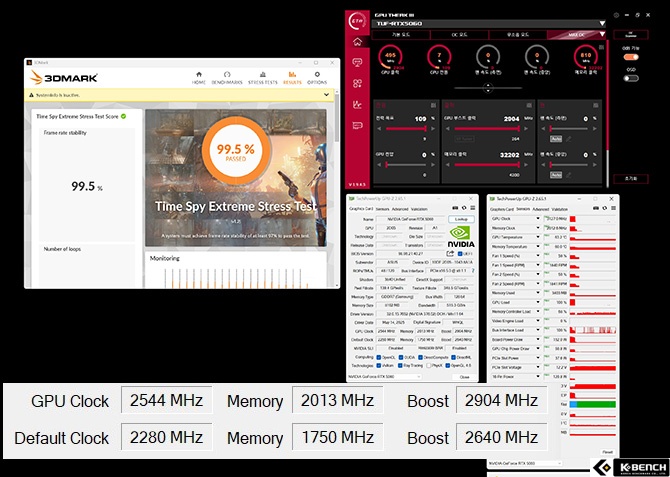Select the OC mode tab in GPU Tweak
The width and height of the screenshot is (670, 477).
459,35
